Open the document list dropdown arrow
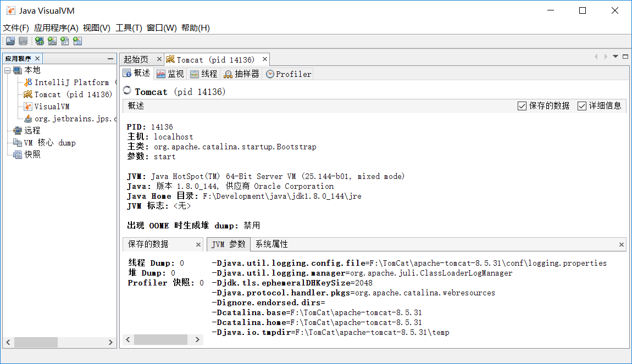This screenshot has width=632, height=364. coord(616,57)
